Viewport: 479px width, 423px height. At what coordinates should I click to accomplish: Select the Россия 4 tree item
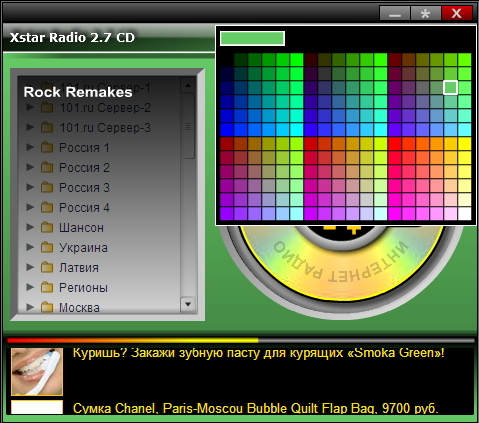pos(84,208)
